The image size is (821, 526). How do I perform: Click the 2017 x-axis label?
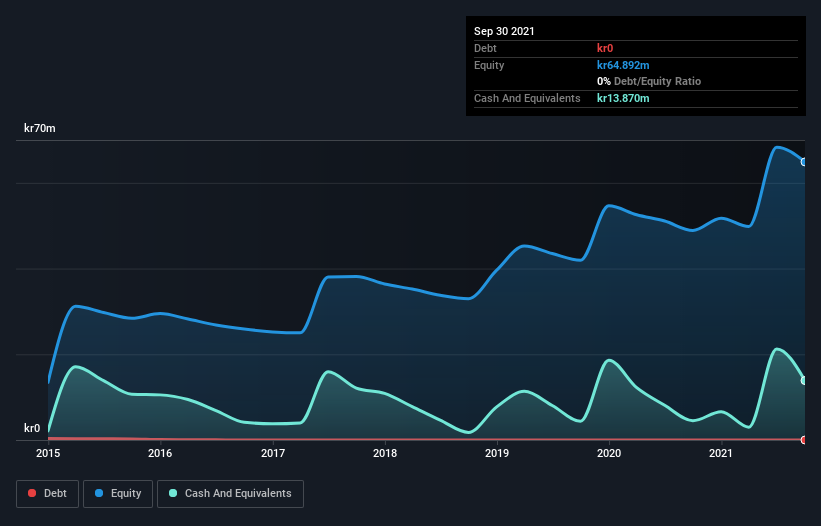[273, 453]
